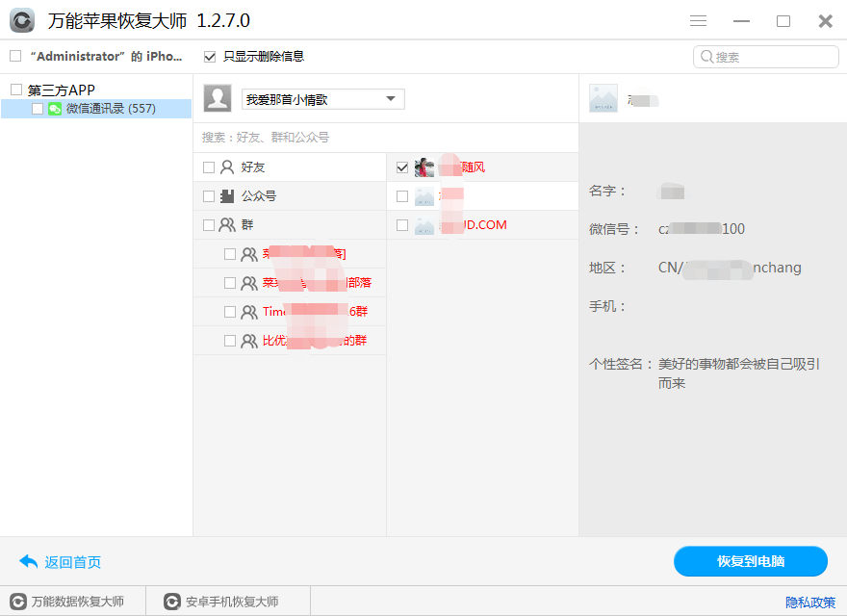Image resolution: width=847 pixels, height=616 pixels.
Task: Click the avatar photo of contact 随风
Action: click(x=424, y=167)
